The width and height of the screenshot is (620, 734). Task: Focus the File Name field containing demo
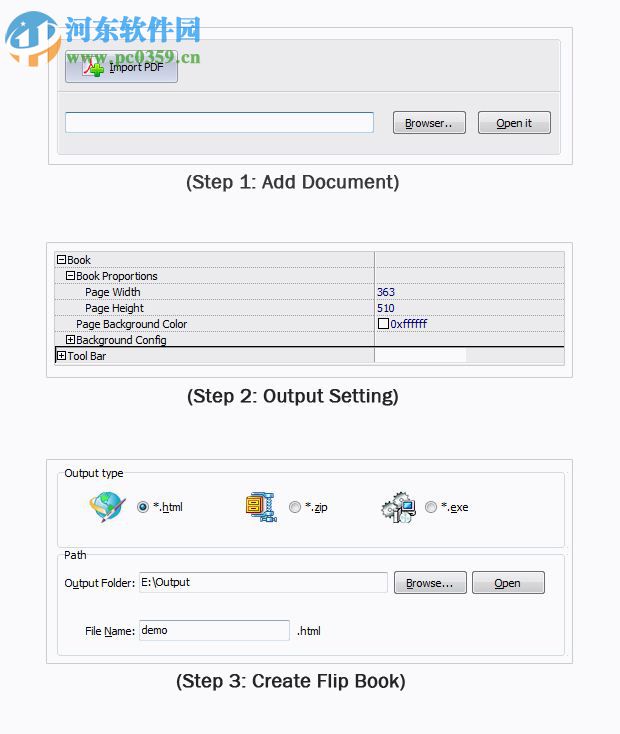pyautogui.click(x=214, y=630)
